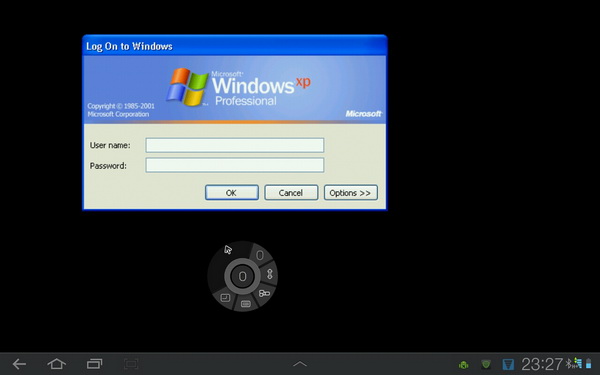
Task: Open the key combination icon in radial menu
Action: point(264,293)
